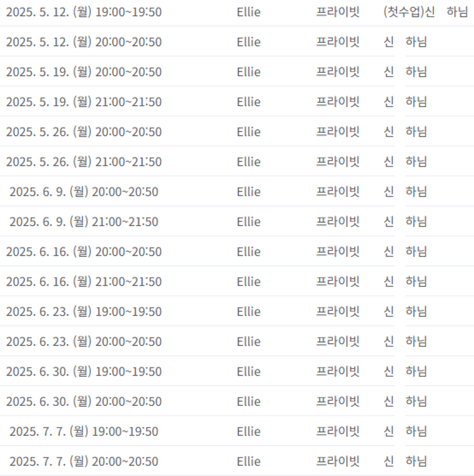Viewport: 474px width, 476px height.
Task: Select the June 30 19:00~19:50 date entry
Action: click(84, 371)
